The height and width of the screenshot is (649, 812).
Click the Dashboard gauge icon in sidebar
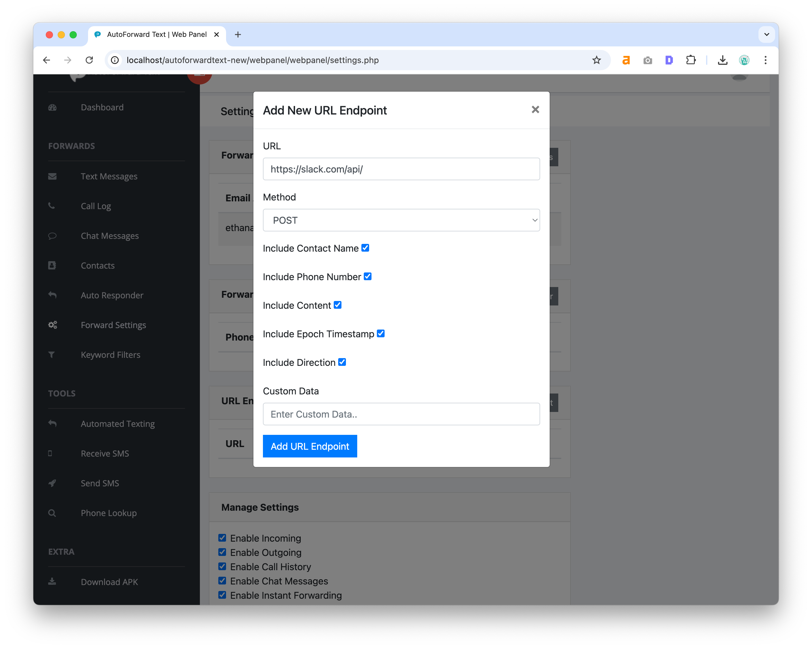(52, 108)
